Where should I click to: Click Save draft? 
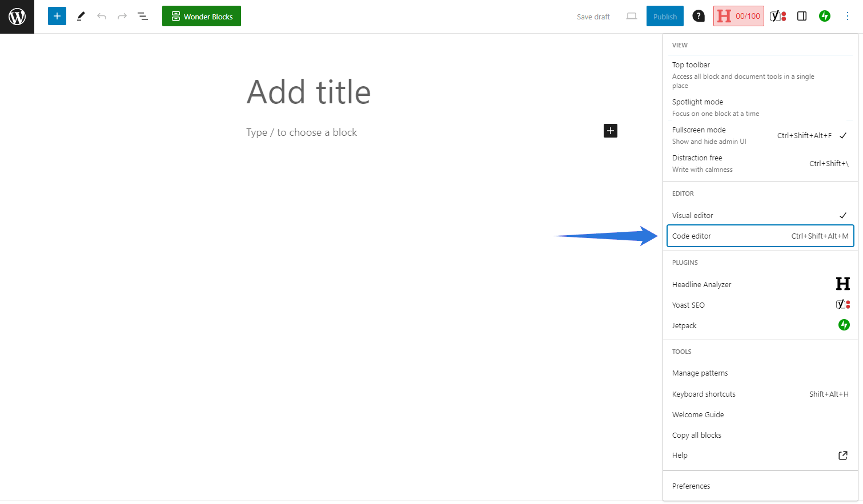(x=593, y=17)
